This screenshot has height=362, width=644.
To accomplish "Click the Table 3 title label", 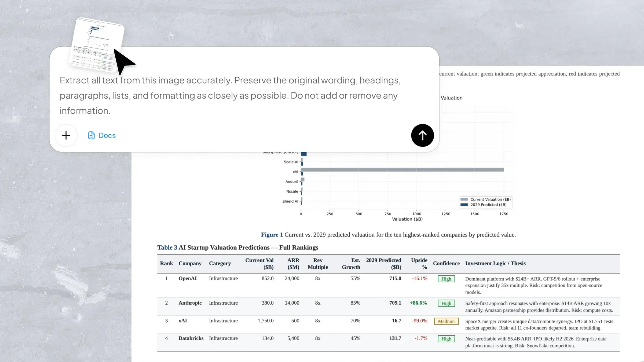I will [x=167, y=248].
